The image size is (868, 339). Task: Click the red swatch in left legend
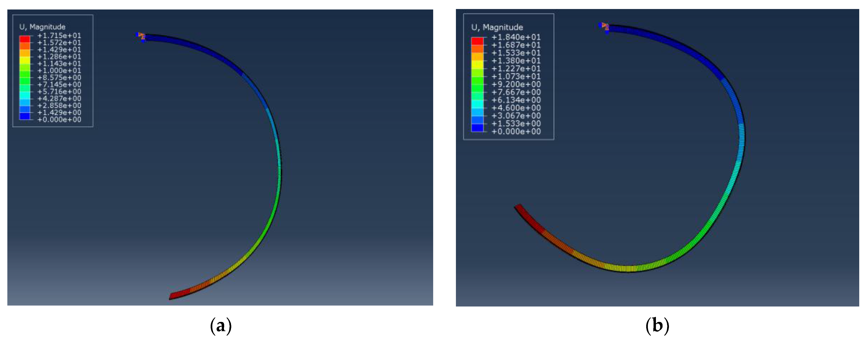click(x=25, y=39)
